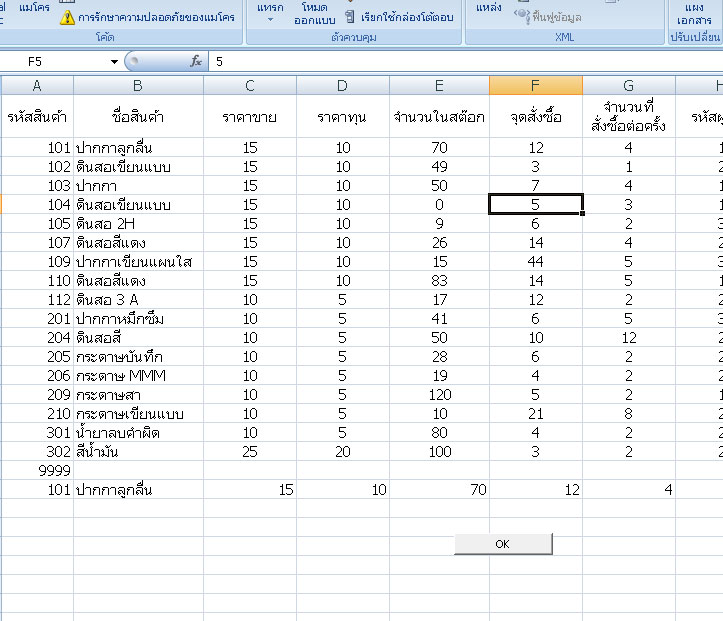Select column B header

pyautogui.click(x=137, y=86)
